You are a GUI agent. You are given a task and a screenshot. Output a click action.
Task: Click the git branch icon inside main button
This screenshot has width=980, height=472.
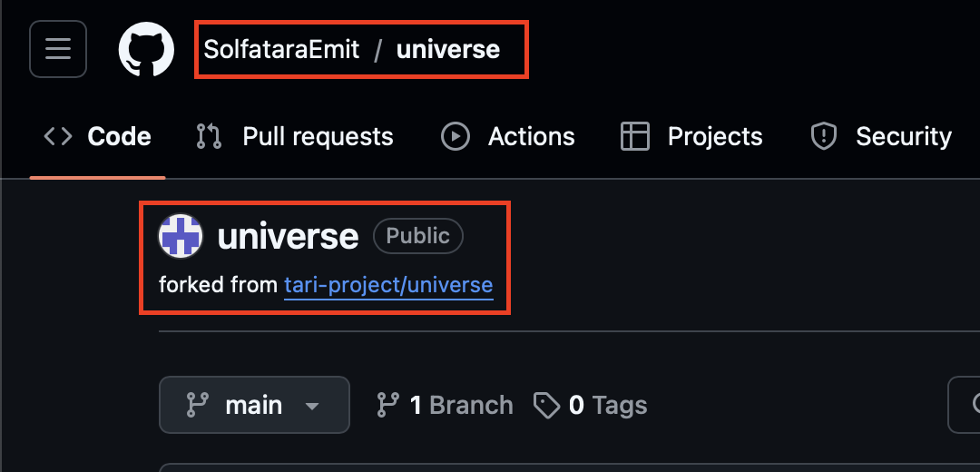pos(198,405)
